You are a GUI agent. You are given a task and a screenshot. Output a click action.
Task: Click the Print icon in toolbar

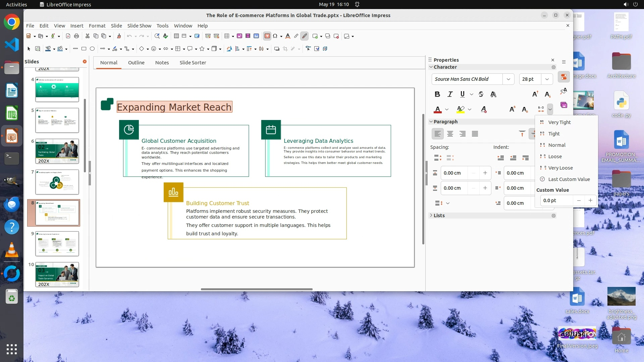click(x=76, y=36)
